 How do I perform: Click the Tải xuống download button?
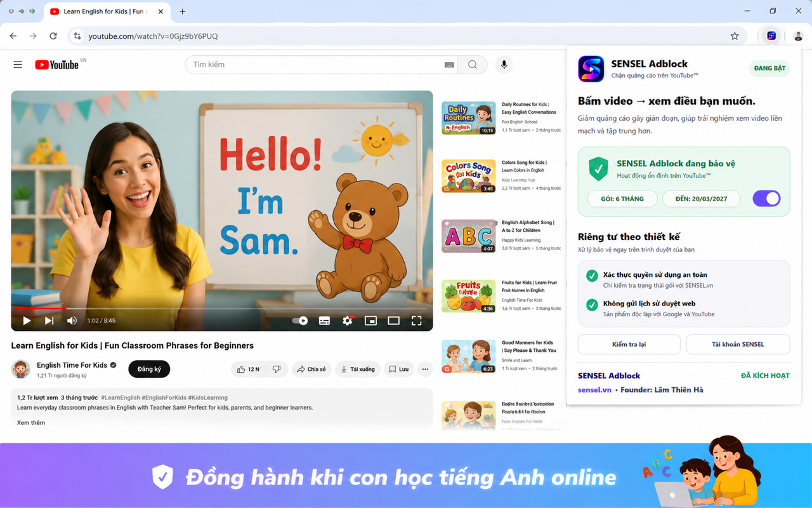tap(358, 369)
